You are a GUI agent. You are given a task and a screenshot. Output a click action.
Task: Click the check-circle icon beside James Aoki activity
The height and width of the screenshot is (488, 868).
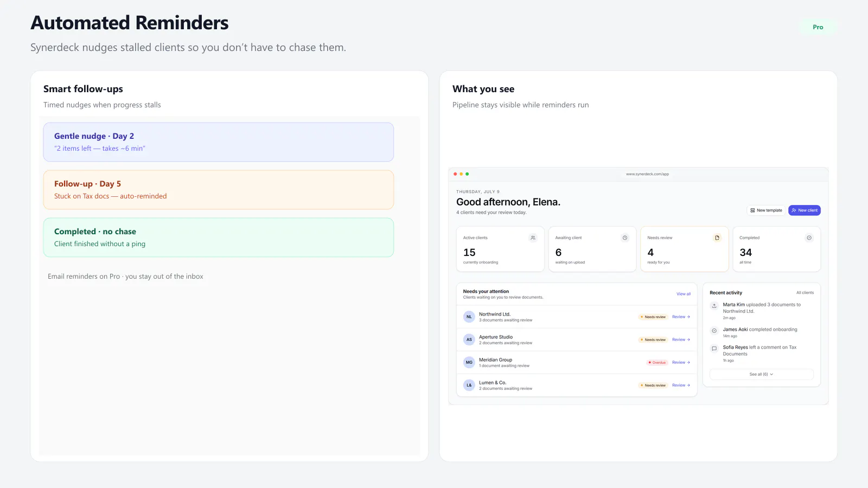click(x=714, y=330)
